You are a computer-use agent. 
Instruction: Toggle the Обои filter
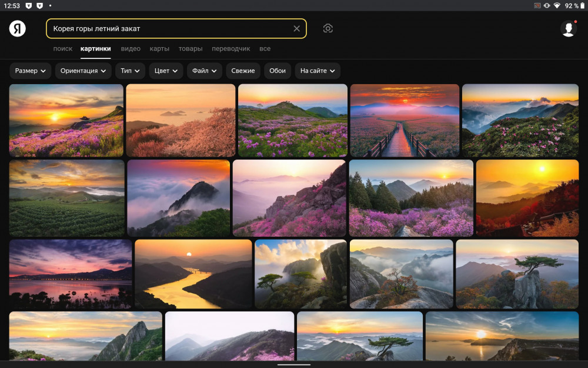pyautogui.click(x=278, y=71)
